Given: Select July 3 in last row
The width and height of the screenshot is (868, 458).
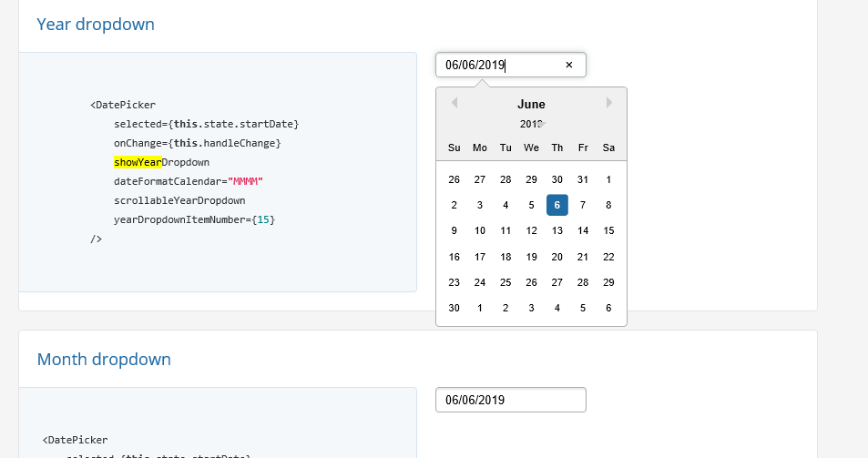Looking at the screenshot, I should [x=531, y=308].
